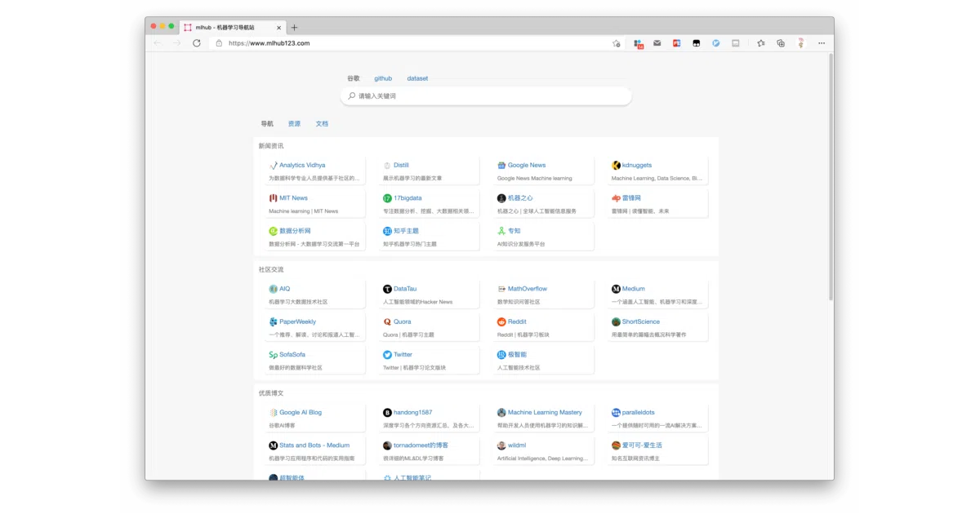The width and height of the screenshot is (980, 514).
Task: Open the MIT News link
Action: coord(293,198)
